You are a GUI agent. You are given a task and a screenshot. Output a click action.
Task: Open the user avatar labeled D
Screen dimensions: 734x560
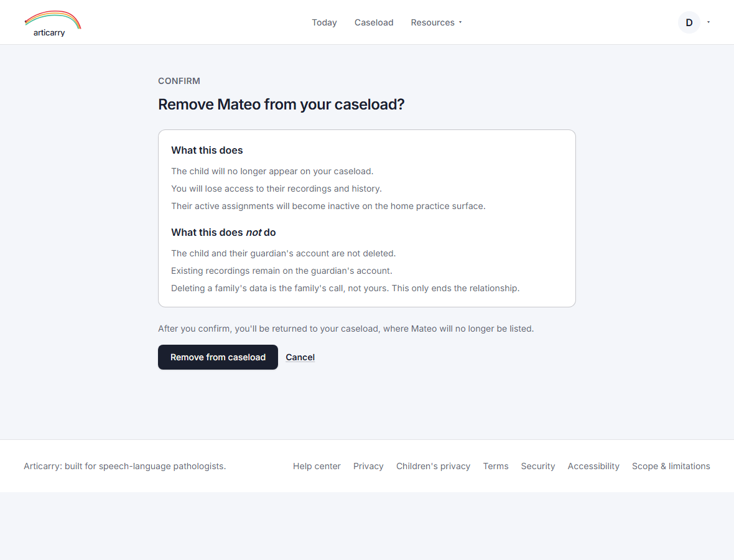tap(689, 22)
